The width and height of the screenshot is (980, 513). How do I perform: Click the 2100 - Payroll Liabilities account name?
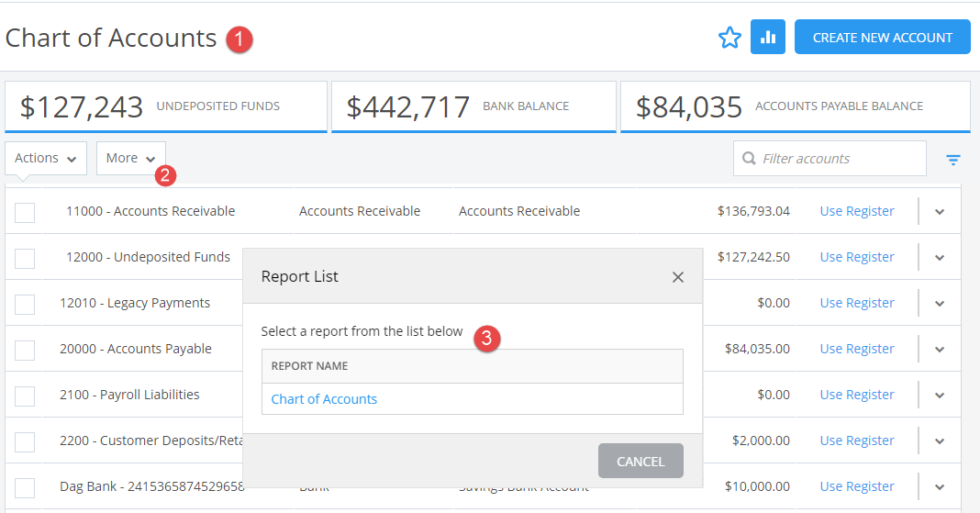[129, 395]
